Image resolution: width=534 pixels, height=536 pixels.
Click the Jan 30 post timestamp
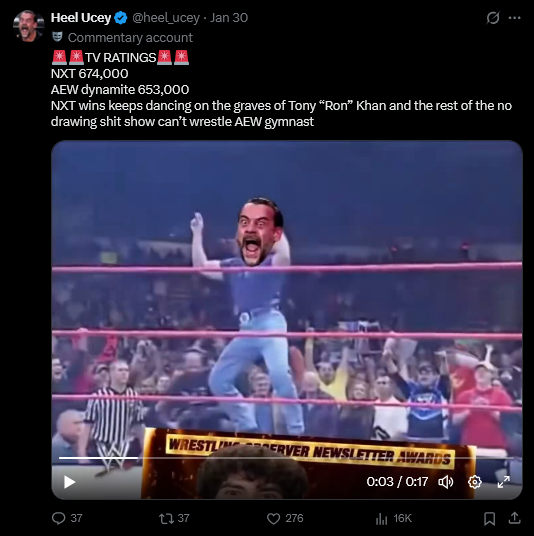click(x=229, y=18)
